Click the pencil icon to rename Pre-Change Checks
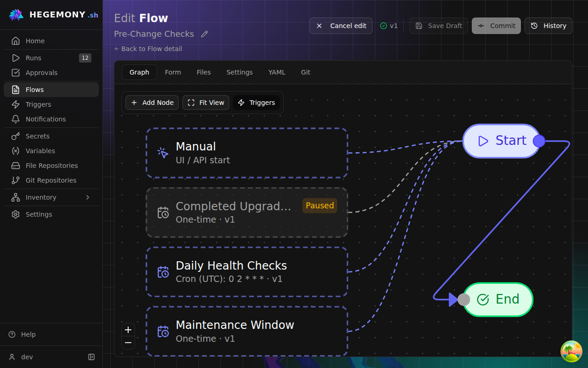 204,34
